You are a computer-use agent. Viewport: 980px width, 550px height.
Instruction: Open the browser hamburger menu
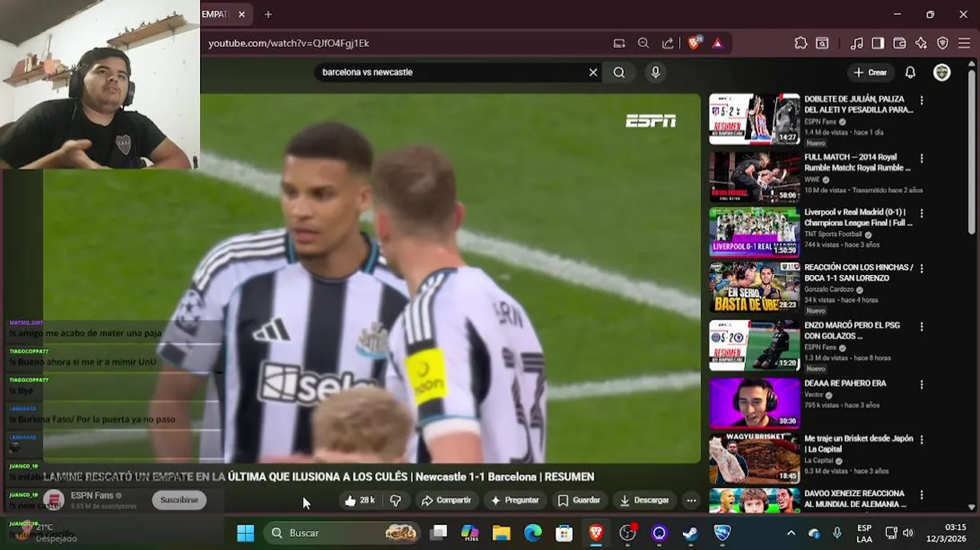click(964, 44)
